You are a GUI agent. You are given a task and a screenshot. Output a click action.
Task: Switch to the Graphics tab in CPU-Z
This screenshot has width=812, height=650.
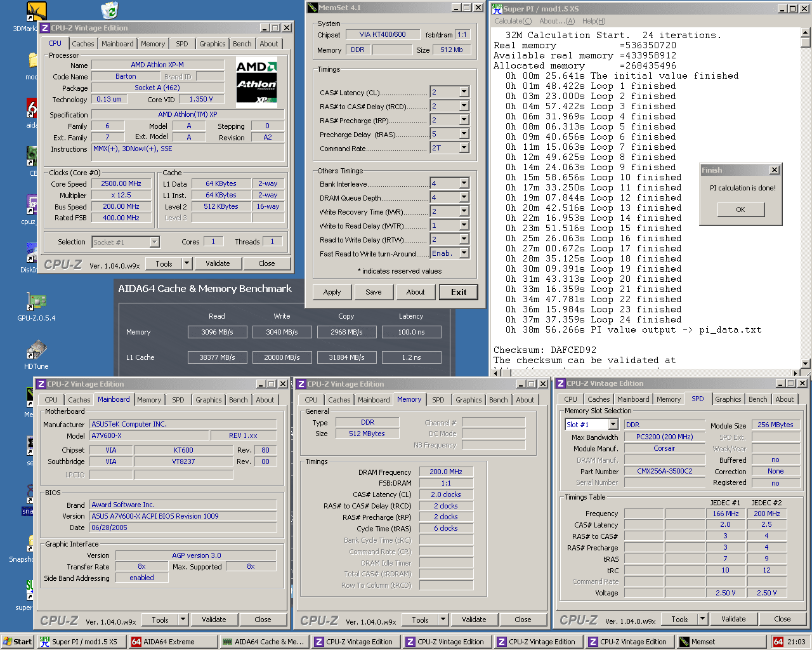coord(212,43)
